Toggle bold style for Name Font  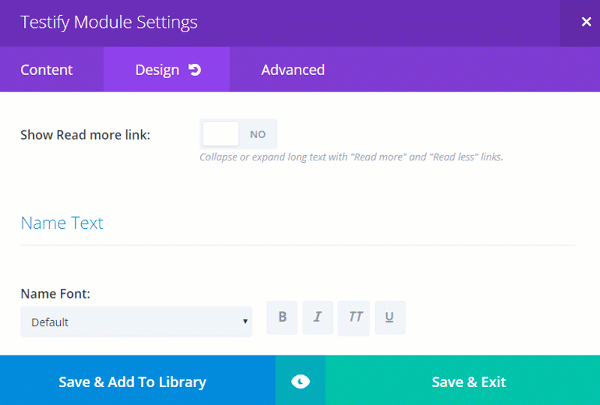[282, 317]
